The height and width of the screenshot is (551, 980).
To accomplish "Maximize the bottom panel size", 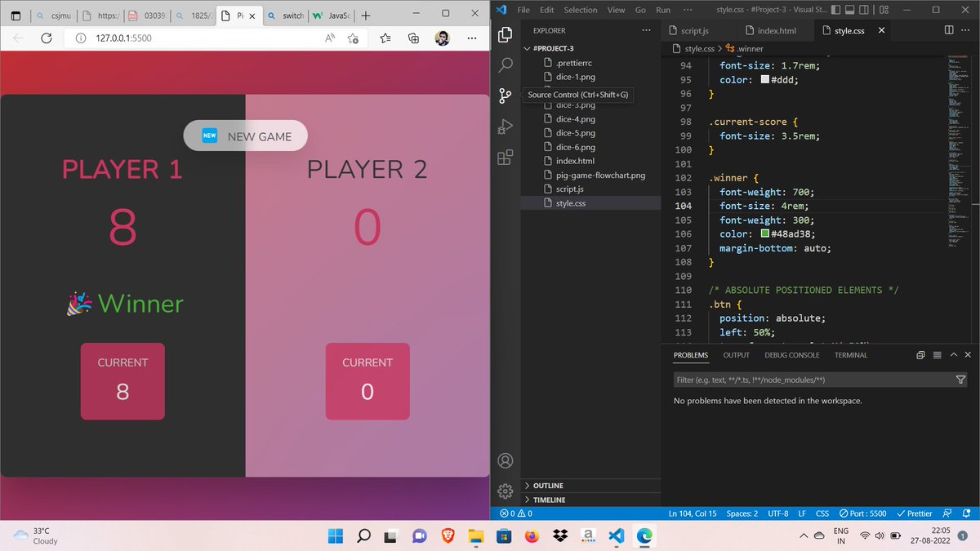I will pos(953,355).
